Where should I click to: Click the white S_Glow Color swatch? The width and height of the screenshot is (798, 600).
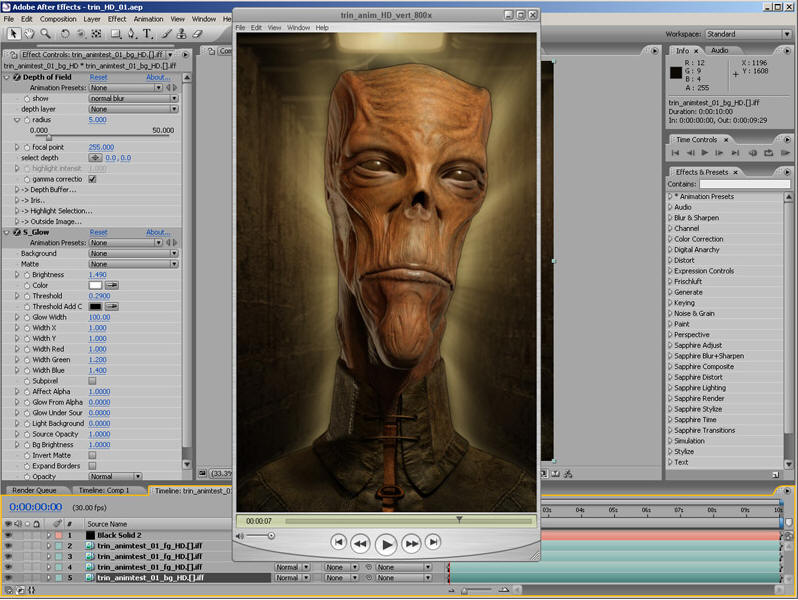click(x=95, y=285)
